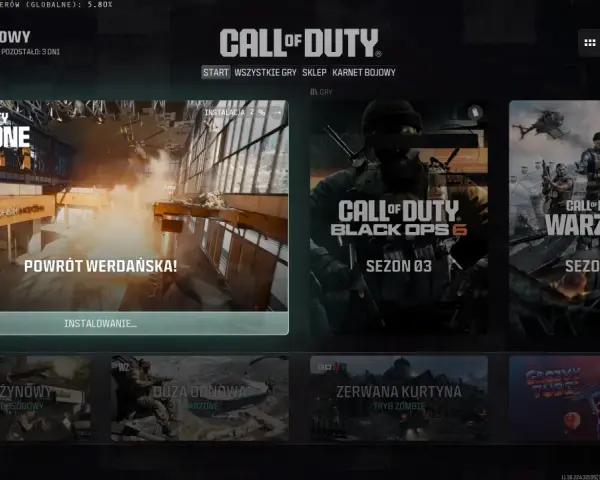The height and width of the screenshot is (480, 600).
Task: Click the SEZON 03 text on Black Ops 6
Action: click(x=399, y=266)
